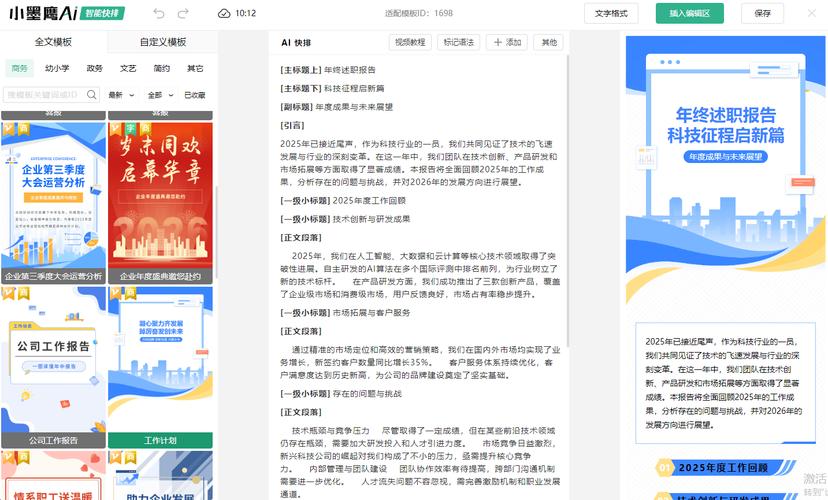
Task: Click the template list scrollbar
Action: (x=215, y=232)
